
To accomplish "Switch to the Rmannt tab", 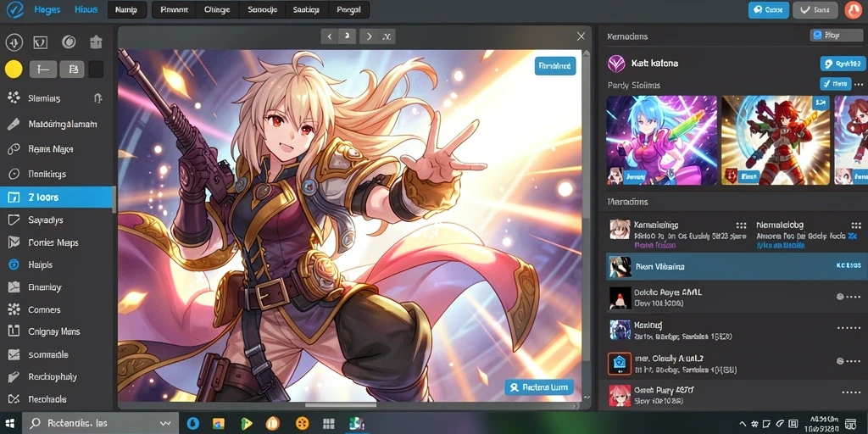I will point(174,9).
